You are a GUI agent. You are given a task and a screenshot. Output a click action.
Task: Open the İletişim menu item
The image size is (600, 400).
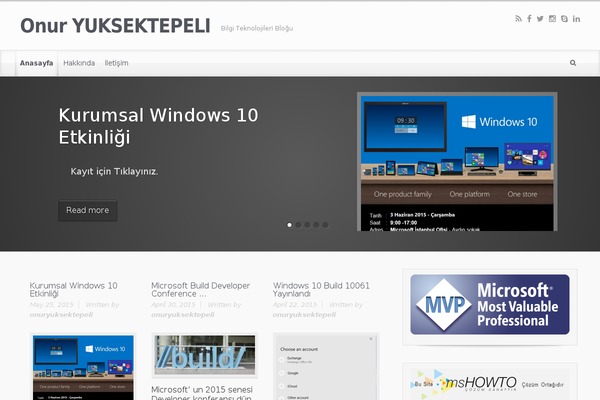tap(116, 63)
